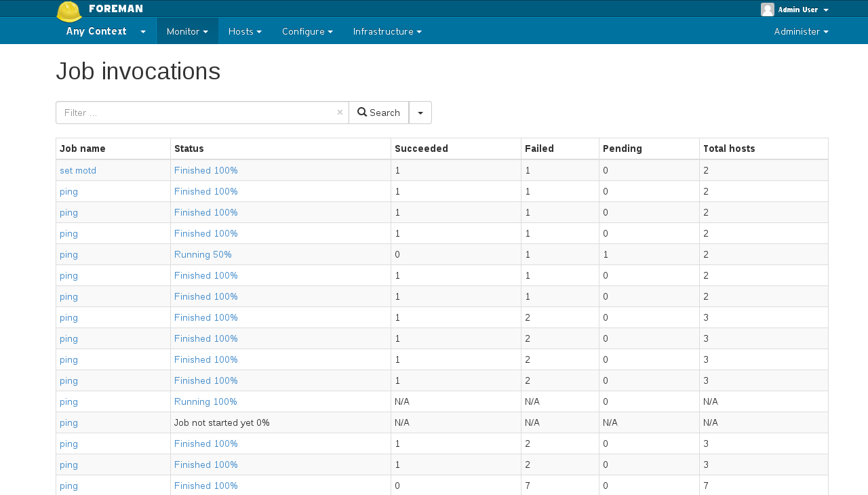Image resolution: width=868 pixels, height=495 pixels.
Task: Open the search options dropdown arrow
Action: point(420,113)
